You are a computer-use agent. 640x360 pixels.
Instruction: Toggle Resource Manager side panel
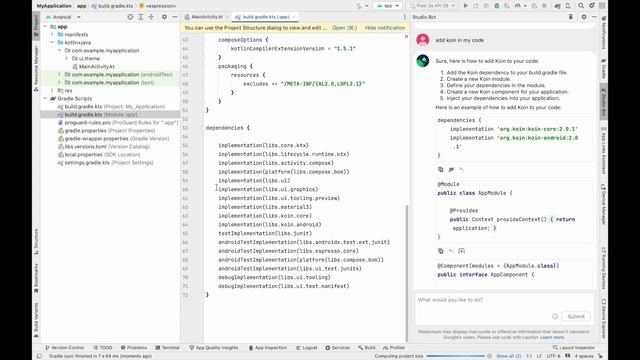pyautogui.click(x=36, y=68)
